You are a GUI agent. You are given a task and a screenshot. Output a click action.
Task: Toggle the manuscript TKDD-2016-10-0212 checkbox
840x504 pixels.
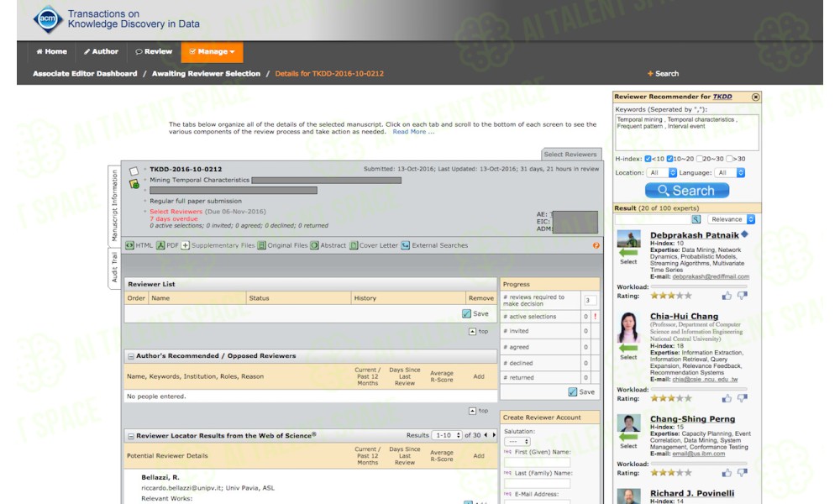coord(134,171)
